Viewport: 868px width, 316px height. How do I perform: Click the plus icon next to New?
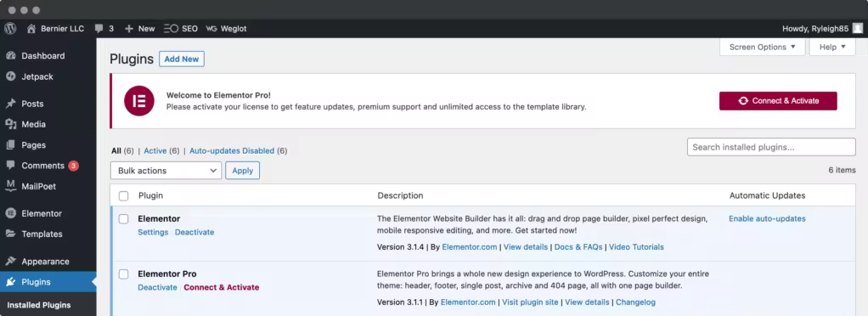(x=129, y=28)
